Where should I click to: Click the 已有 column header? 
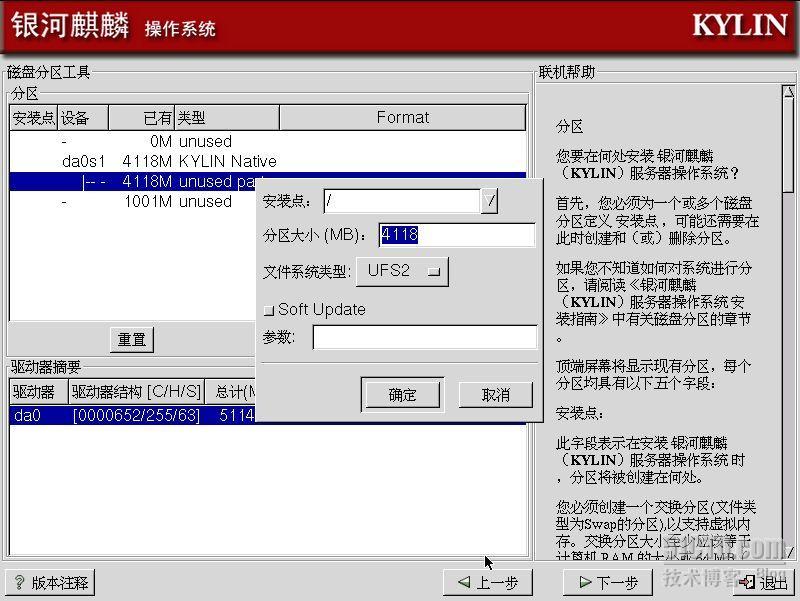click(142, 118)
